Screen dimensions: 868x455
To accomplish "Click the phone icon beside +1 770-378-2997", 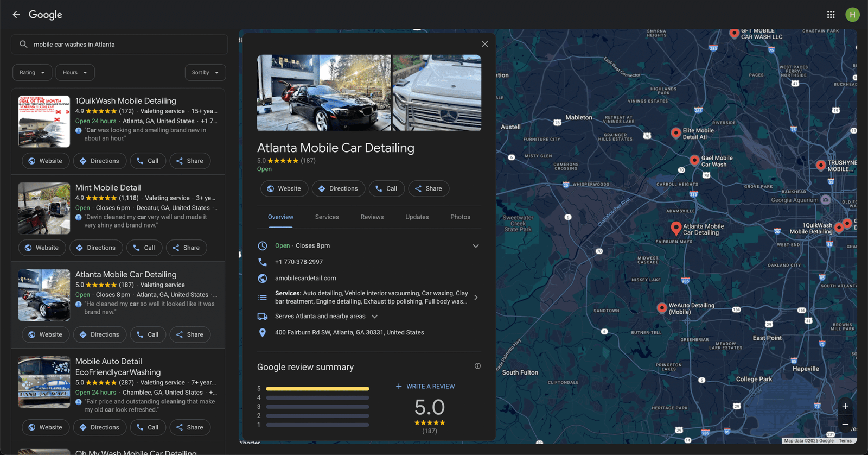I will tap(263, 262).
